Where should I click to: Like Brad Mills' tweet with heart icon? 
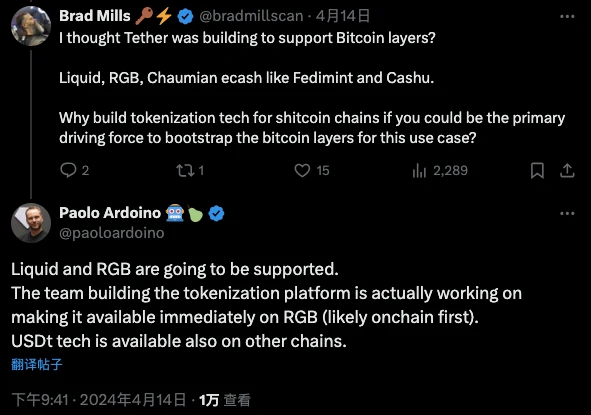click(x=302, y=170)
